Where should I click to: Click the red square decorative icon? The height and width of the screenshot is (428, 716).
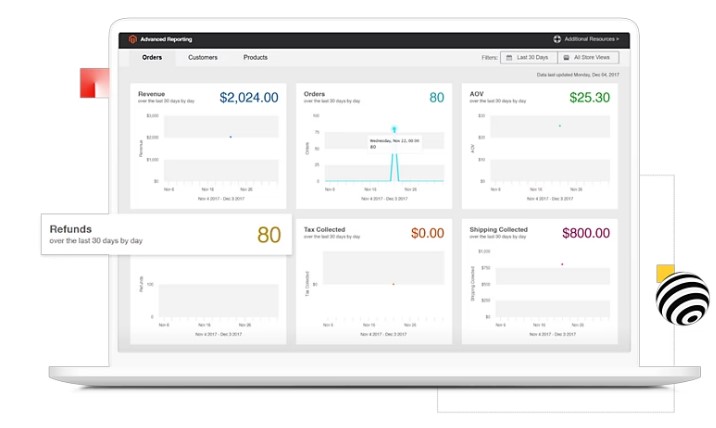click(x=94, y=83)
